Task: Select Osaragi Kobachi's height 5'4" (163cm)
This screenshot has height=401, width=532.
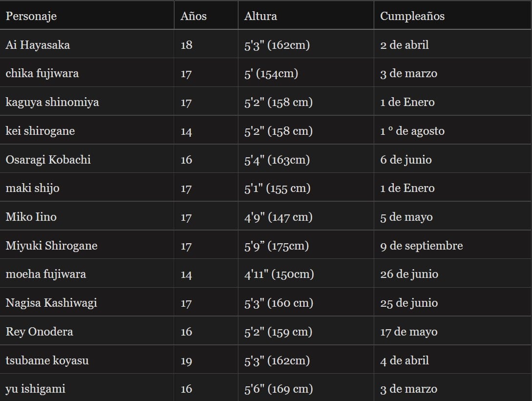Action: (x=277, y=160)
